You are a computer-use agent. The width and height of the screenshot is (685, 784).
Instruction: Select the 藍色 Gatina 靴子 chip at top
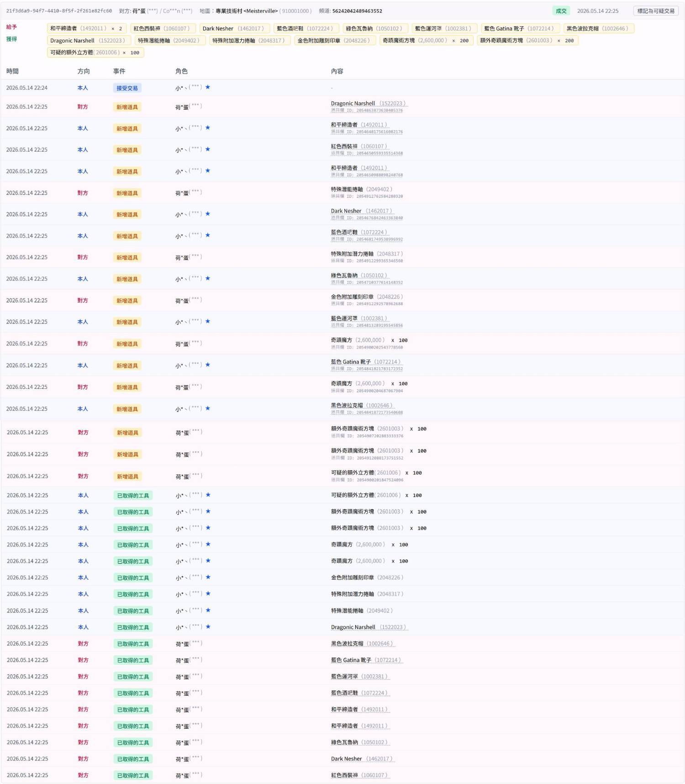[520, 28]
